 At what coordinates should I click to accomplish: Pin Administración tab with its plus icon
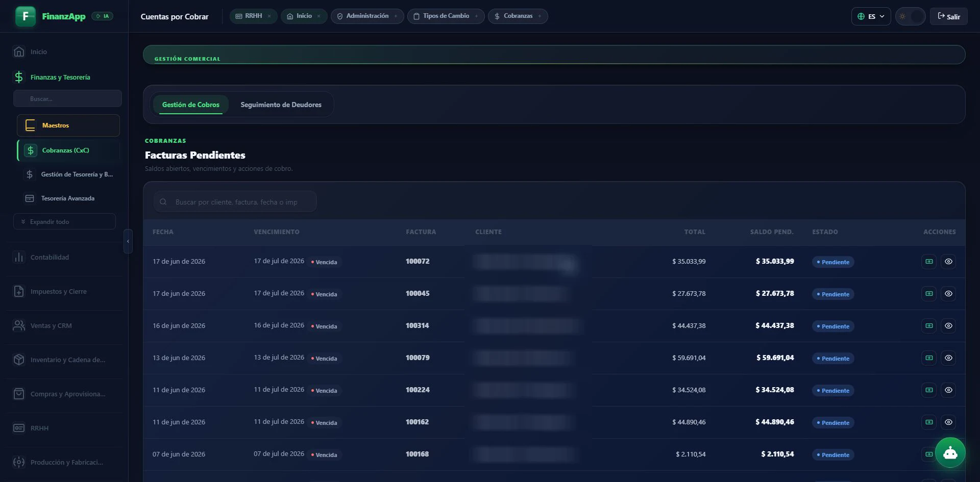pyautogui.click(x=396, y=16)
